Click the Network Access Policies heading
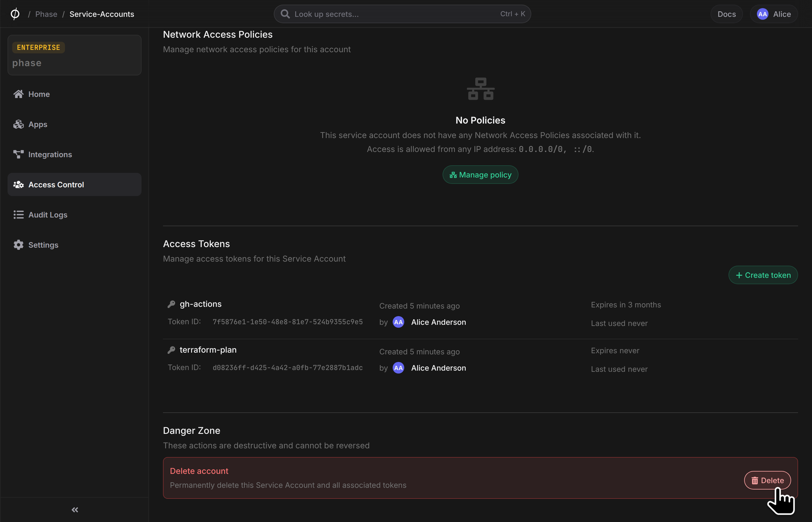Viewport: 812px width, 522px height. tap(217, 34)
